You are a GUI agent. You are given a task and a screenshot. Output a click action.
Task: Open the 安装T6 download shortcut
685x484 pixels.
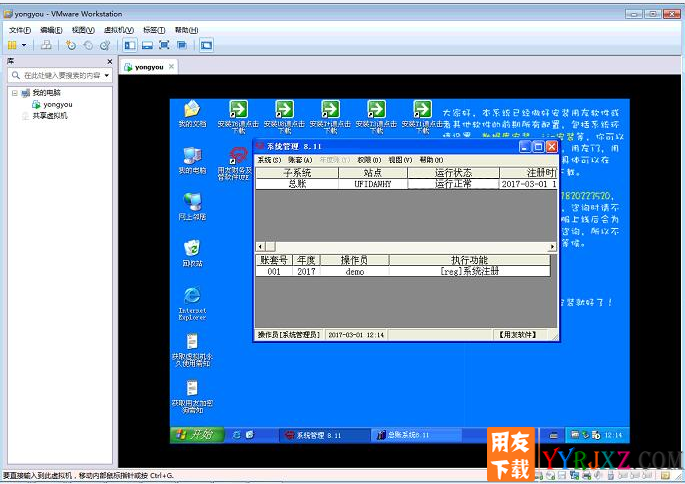(x=239, y=117)
